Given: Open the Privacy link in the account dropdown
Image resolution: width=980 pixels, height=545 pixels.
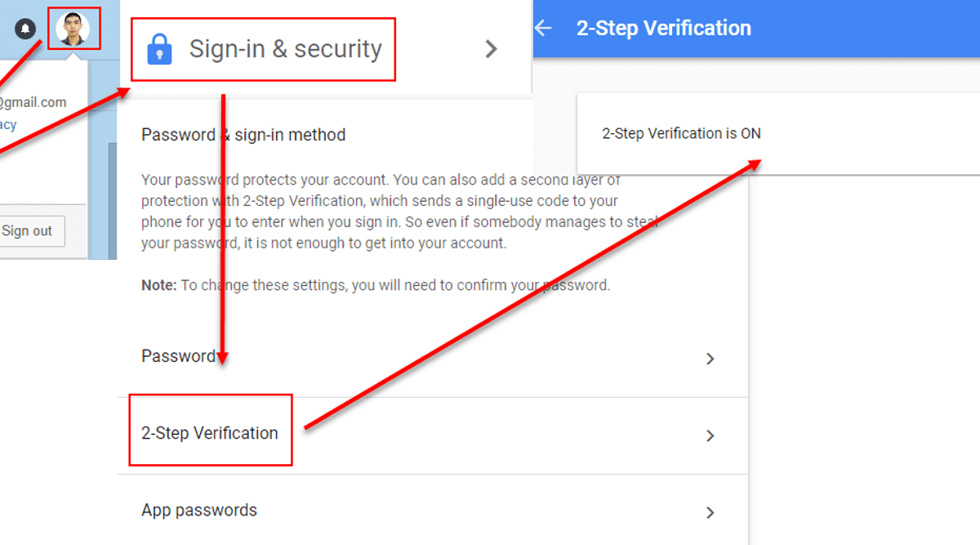Looking at the screenshot, I should [8, 123].
